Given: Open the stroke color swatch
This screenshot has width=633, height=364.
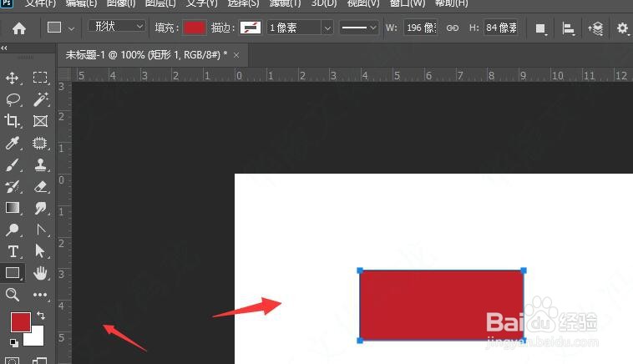Looking at the screenshot, I should coord(251,28).
